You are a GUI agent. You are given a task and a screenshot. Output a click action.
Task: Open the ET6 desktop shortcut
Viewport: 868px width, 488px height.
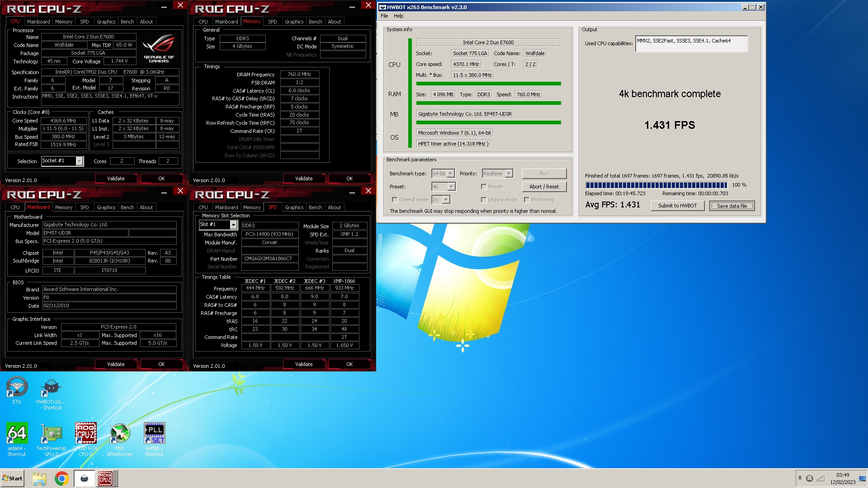(17, 390)
